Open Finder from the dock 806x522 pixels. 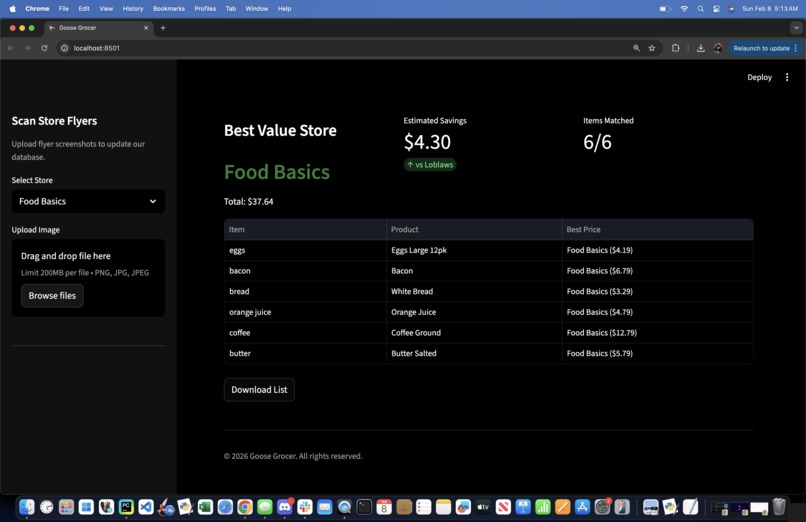[x=27, y=507]
